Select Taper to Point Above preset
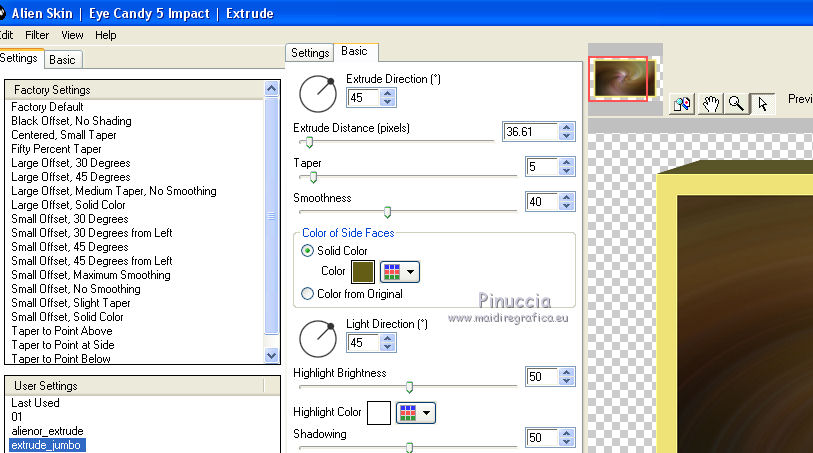The height and width of the screenshot is (453, 813). [x=62, y=331]
